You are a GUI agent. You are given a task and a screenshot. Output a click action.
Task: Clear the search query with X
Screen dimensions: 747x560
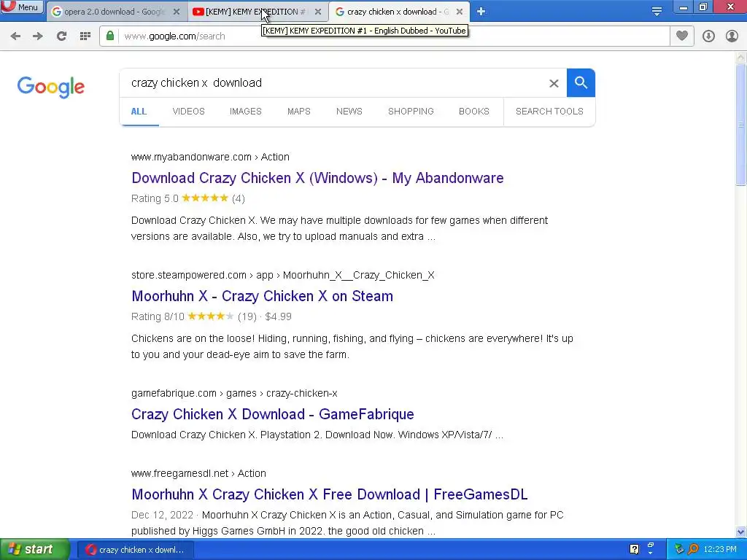point(554,83)
